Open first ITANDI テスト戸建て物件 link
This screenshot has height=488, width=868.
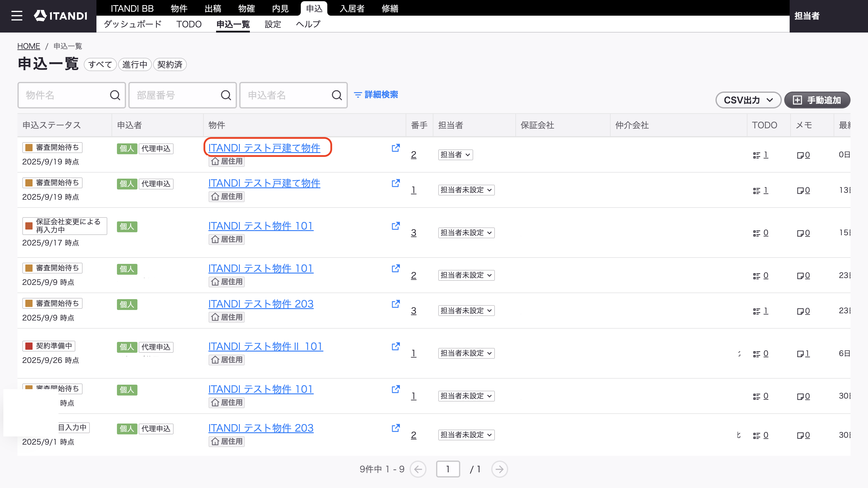(x=264, y=148)
